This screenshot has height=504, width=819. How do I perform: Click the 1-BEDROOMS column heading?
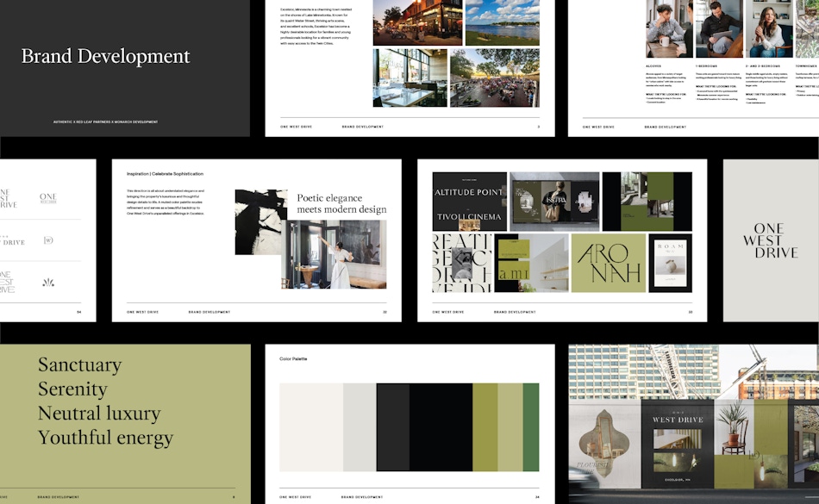707,66
